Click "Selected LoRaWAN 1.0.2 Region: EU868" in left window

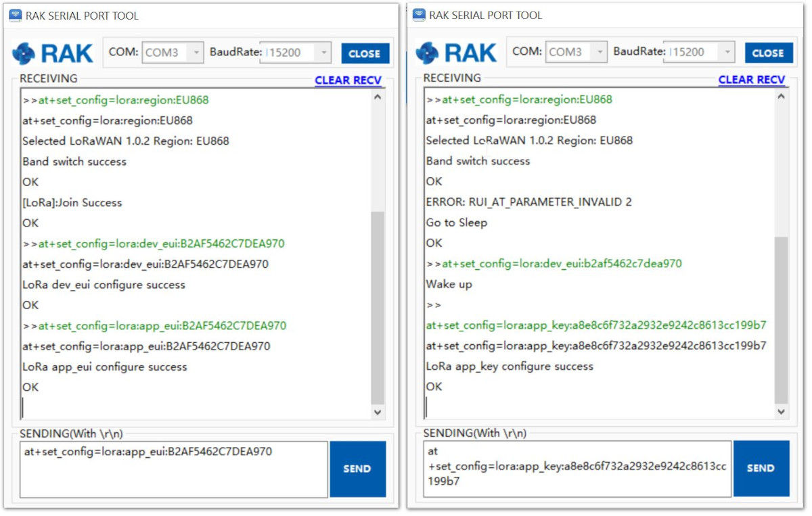click(126, 141)
